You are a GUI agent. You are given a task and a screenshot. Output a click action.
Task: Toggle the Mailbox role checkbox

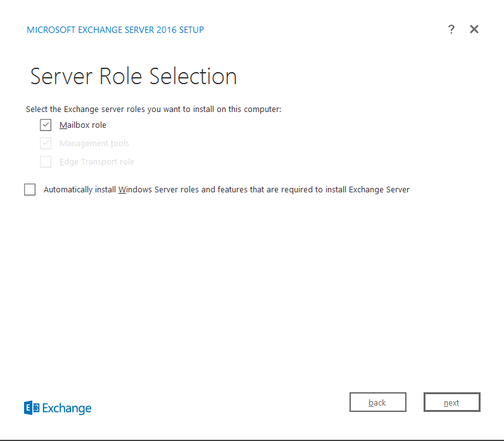click(x=46, y=125)
